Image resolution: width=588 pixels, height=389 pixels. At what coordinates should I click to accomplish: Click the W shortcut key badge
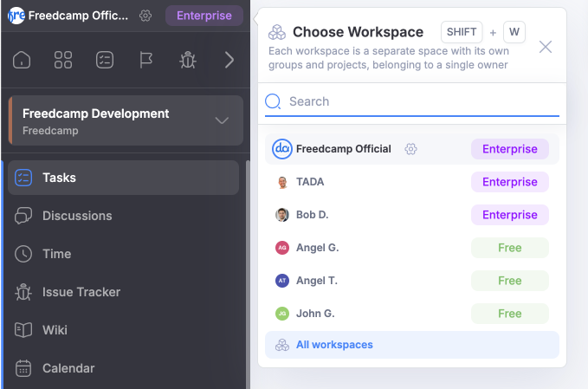pos(514,32)
